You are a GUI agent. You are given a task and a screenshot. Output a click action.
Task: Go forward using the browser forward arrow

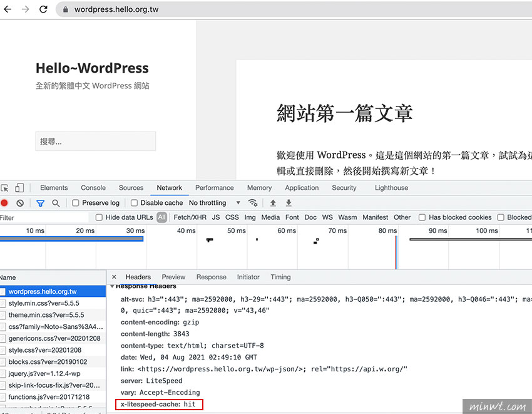tap(26, 9)
